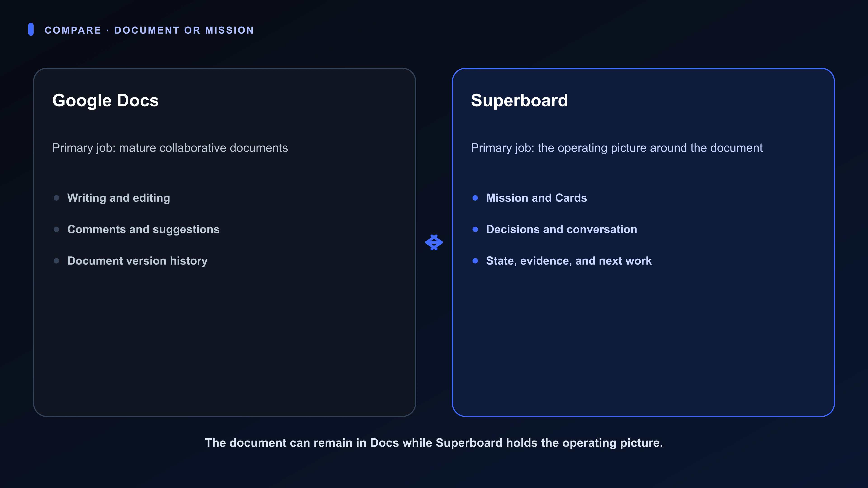
Task: Click 'Decisions and conversation' list item
Action: click(561, 229)
